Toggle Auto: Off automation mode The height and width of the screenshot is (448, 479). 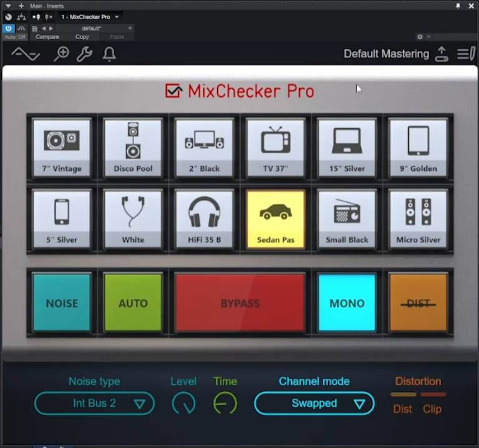(x=15, y=37)
